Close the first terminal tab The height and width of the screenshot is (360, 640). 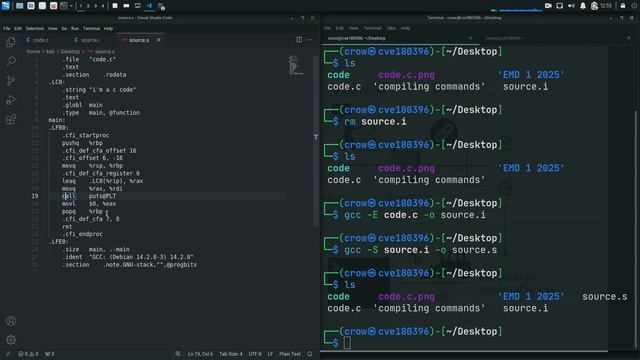pyautogui.click(x=470, y=38)
